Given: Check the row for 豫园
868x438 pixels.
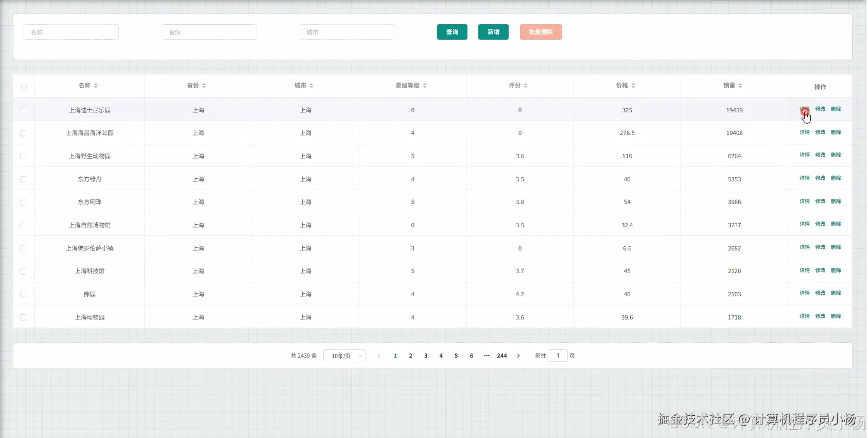Looking at the screenshot, I should 23,294.
